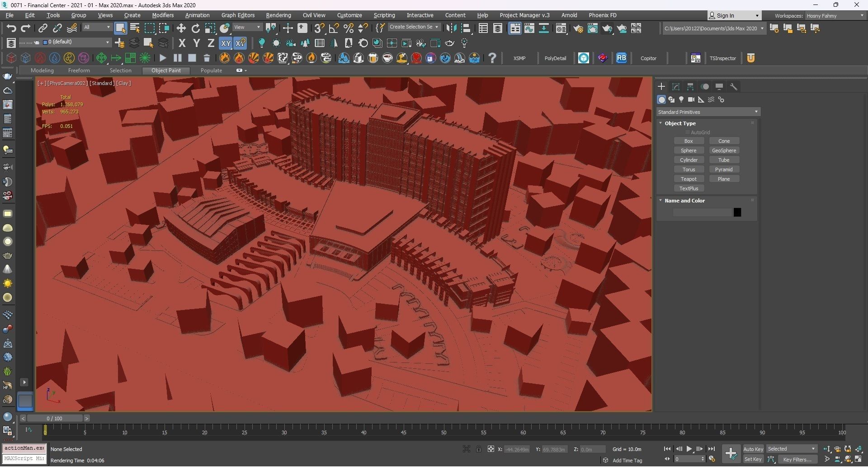868x470 pixels.
Task: Choose the Select and Rotate tool
Action: [x=195, y=28]
